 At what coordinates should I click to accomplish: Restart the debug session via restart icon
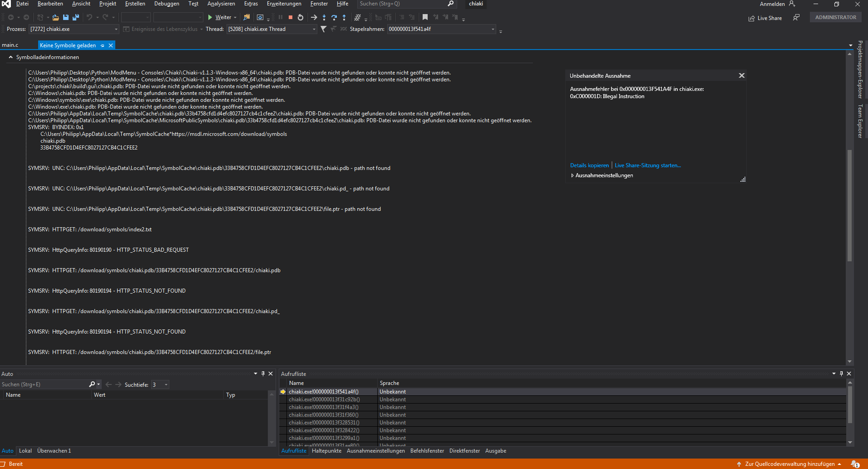coord(301,17)
